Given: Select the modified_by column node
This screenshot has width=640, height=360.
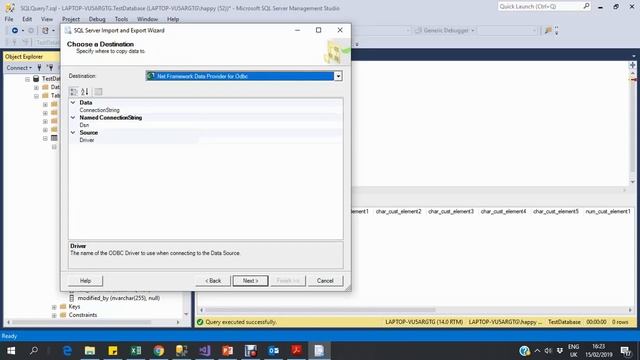Looking at the screenshot, I should (118, 298).
